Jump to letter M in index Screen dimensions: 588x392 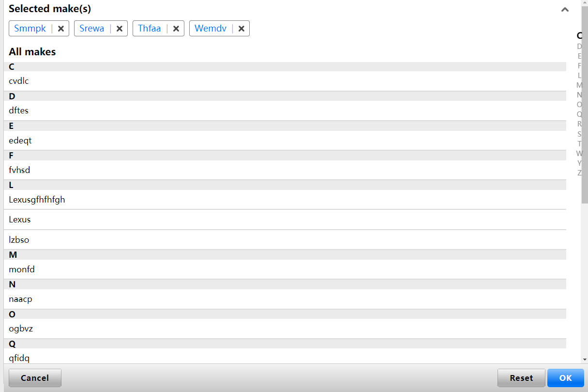pos(579,85)
